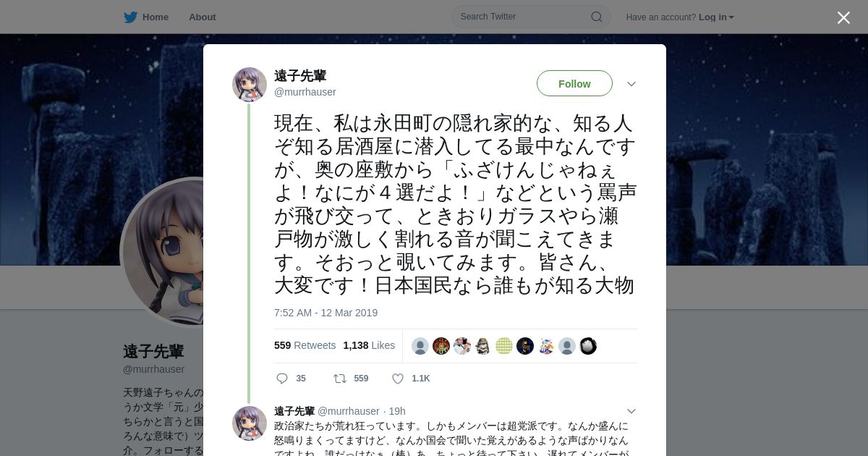
Task: View the 1,138 Likes list
Action: [x=369, y=345]
